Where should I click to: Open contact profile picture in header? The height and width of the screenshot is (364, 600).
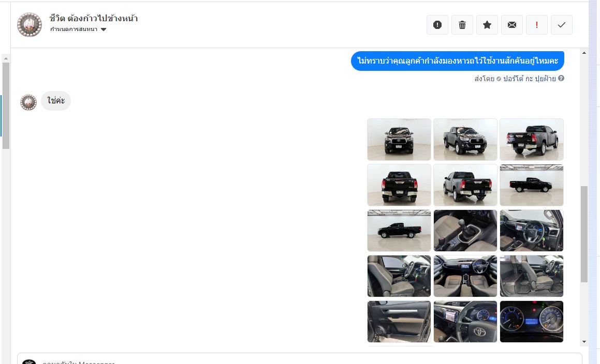point(30,24)
